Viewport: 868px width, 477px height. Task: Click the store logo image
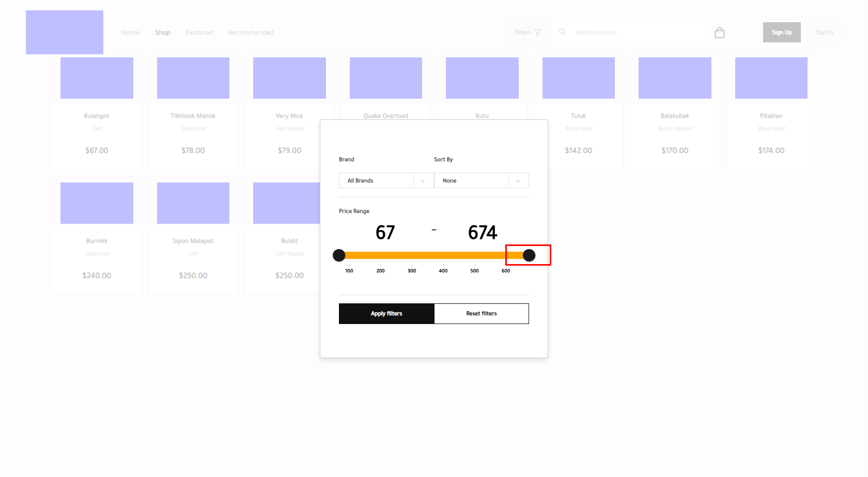(65, 32)
